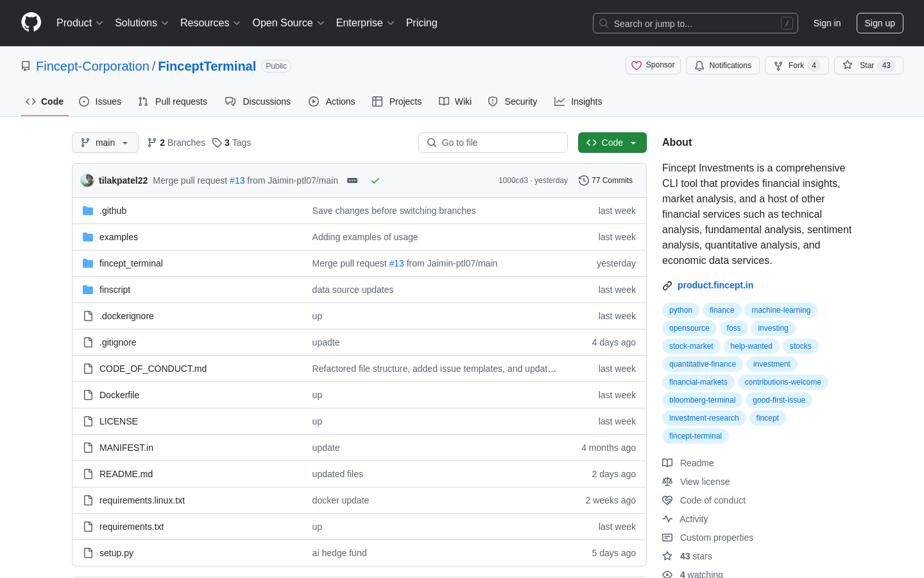Focus the Search or jump to field
The height and width of the screenshot is (578, 924).
click(x=695, y=23)
